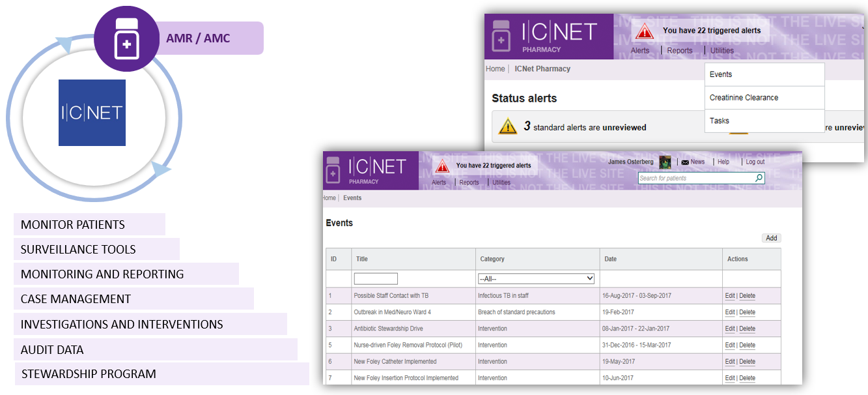Click the blue ICNET logo square
Image resolution: width=868 pixels, height=395 pixels.
click(x=92, y=113)
